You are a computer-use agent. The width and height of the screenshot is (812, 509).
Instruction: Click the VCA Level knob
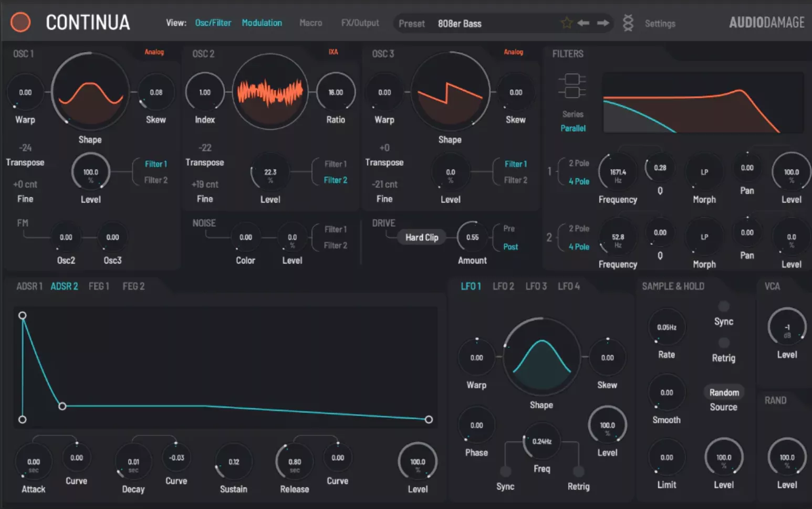tap(786, 326)
